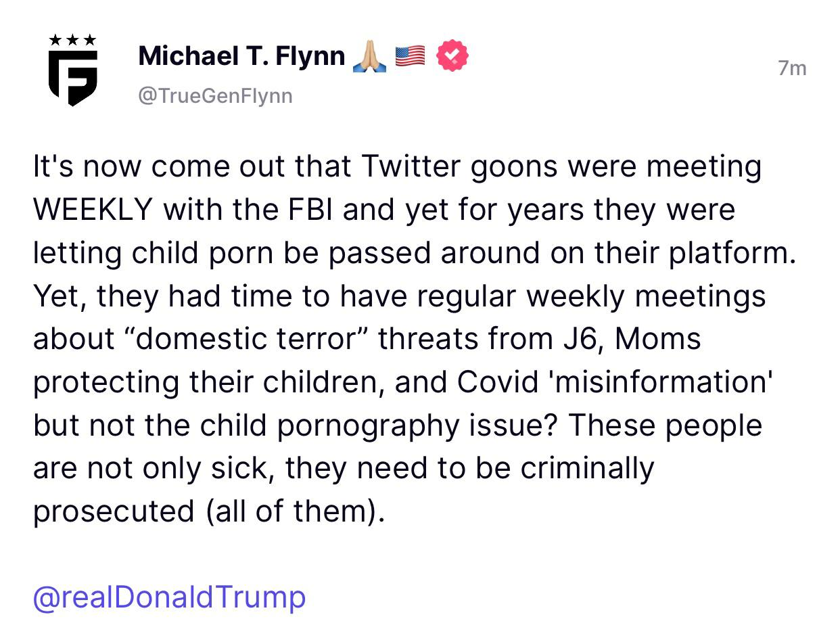
Task: Click the parenthetical all of them
Action: (x=294, y=511)
